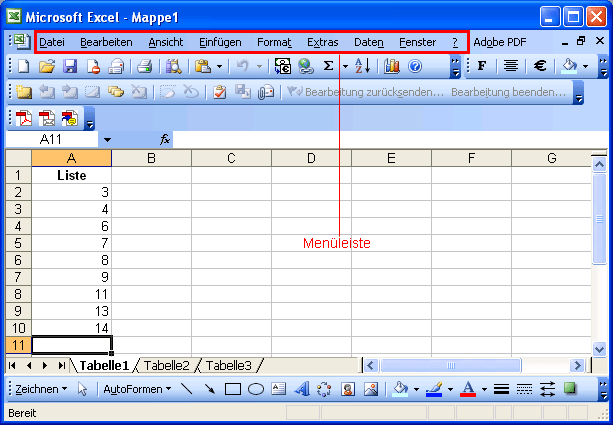Open Print Preview with magnifier icon
This screenshot has width=613, height=425.
tap(173, 66)
